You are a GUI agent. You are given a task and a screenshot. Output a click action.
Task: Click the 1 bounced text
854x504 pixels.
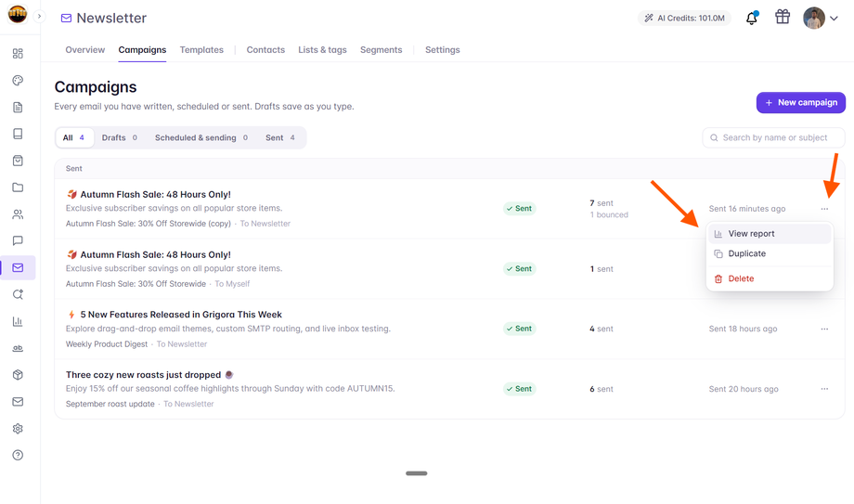coord(609,214)
